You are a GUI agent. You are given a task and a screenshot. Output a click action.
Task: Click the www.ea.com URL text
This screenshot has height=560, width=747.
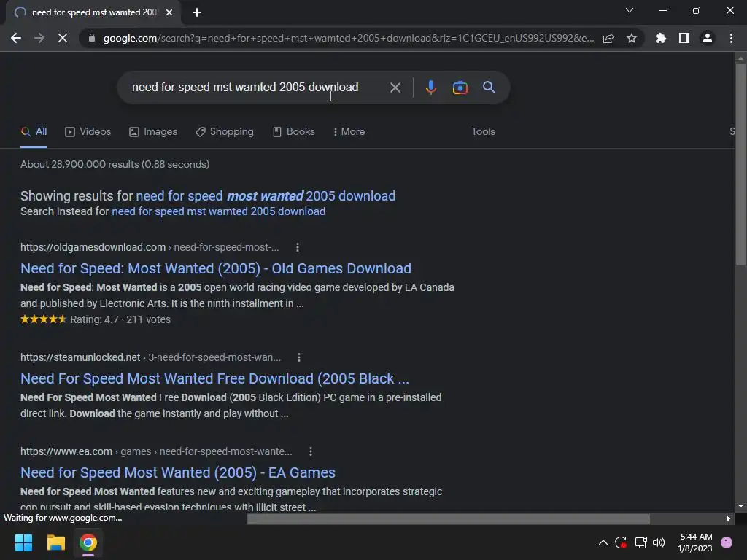click(66, 451)
